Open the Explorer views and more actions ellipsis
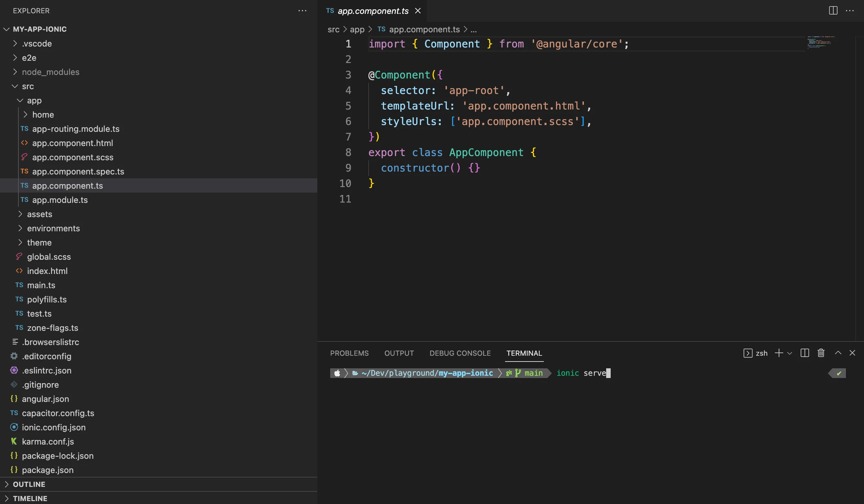Screen dimensions: 864x504 302,11
